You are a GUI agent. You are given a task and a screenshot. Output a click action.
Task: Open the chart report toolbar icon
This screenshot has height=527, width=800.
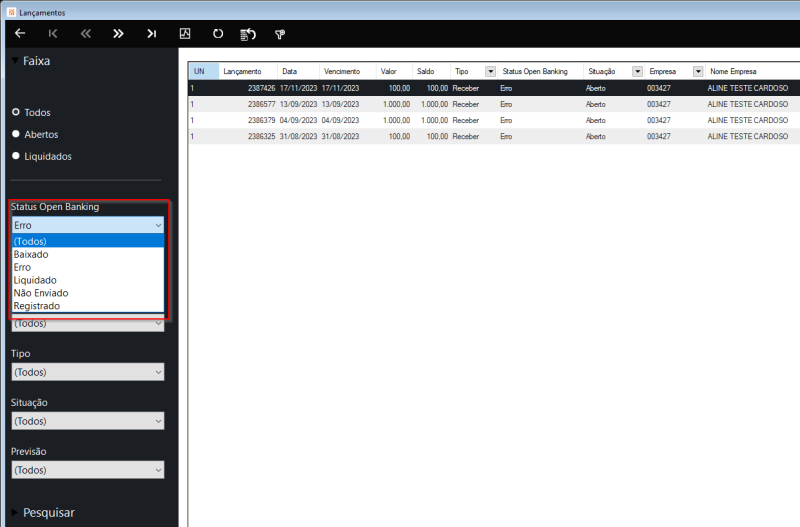(x=185, y=34)
